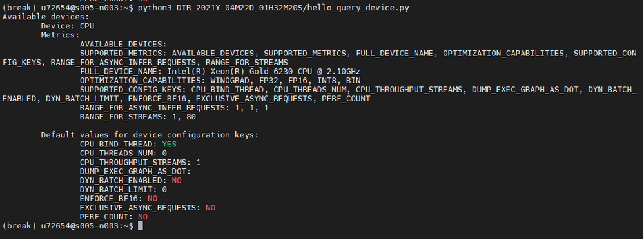Click the 'CPU_THREADS_NUM: 0' default entry
Screen dimensions: 644x240
123,154
